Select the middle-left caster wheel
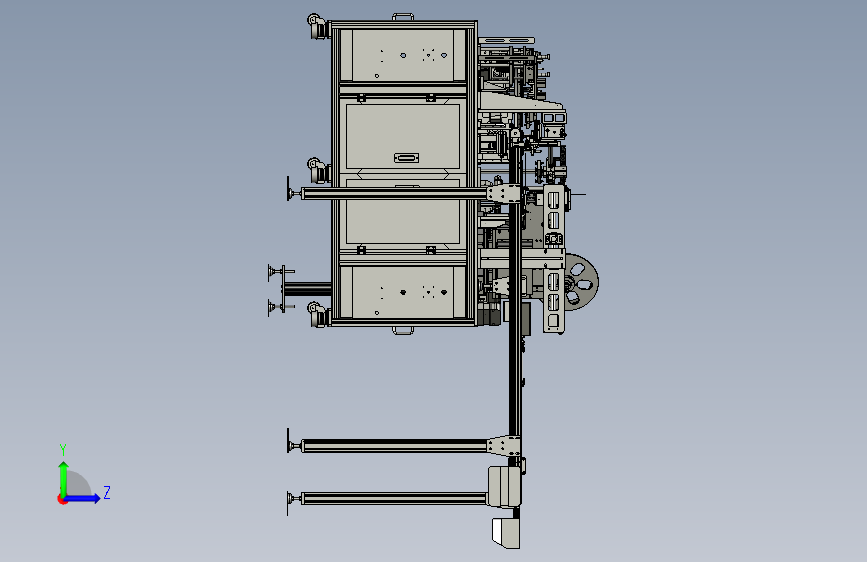Viewport: 867px width, 562px height. coord(318,170)
